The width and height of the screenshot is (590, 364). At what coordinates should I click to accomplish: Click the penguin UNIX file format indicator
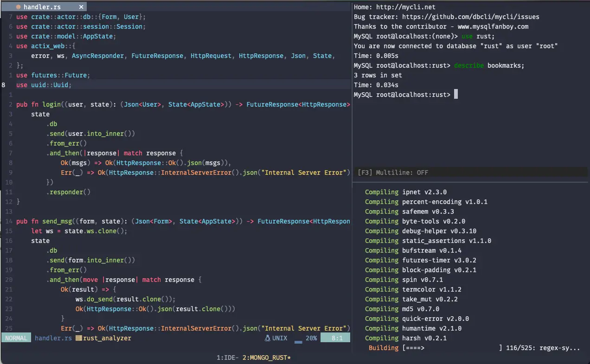pos(276,338)
